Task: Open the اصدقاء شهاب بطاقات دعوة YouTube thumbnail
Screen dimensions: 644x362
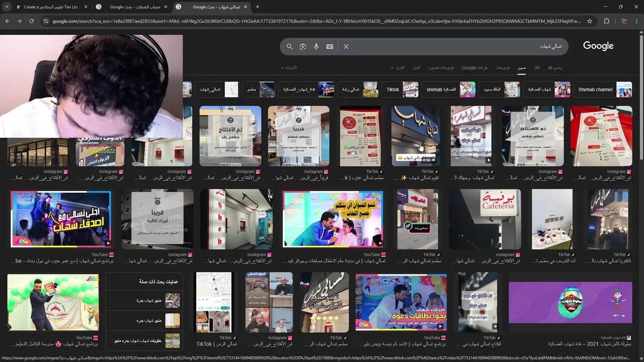Action: click(x=401, y=302)
